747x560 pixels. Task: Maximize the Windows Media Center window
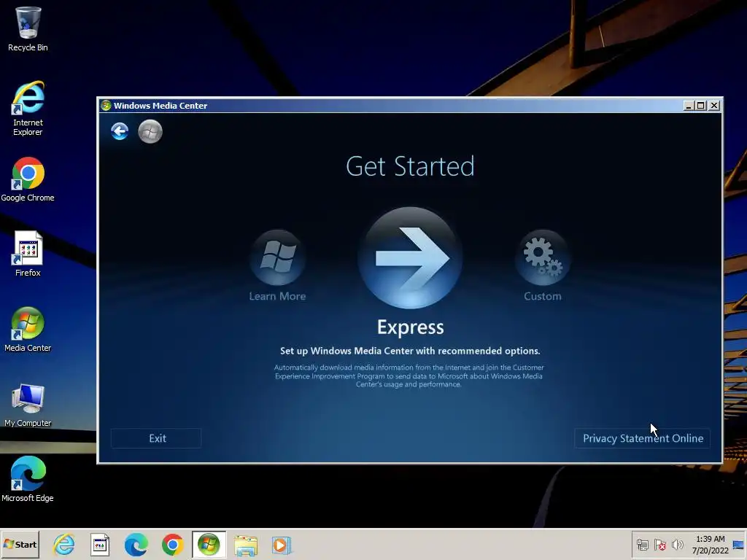[x=701, y=106]
